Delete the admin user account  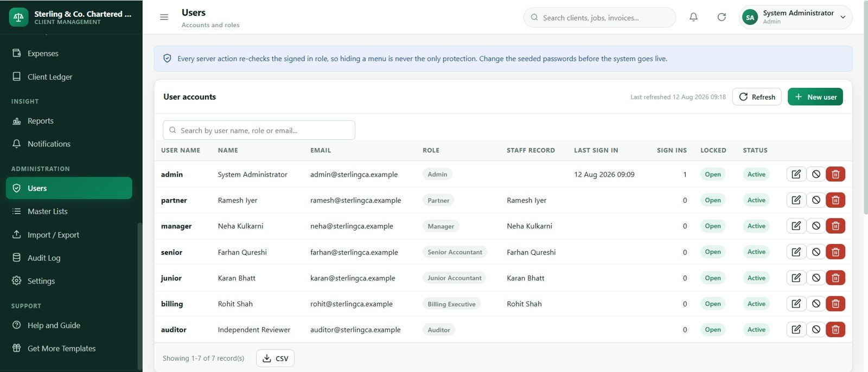pos(835,174)
